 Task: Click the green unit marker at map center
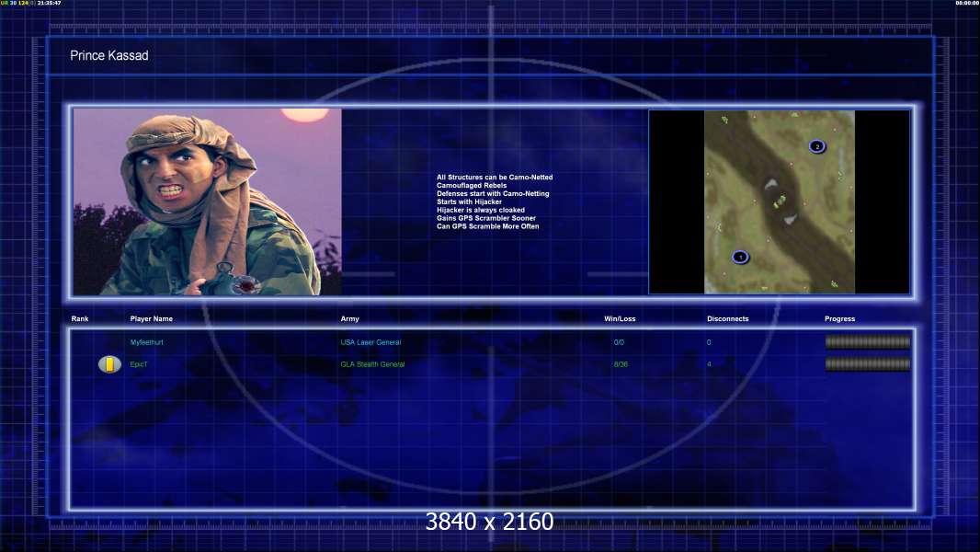780,201
